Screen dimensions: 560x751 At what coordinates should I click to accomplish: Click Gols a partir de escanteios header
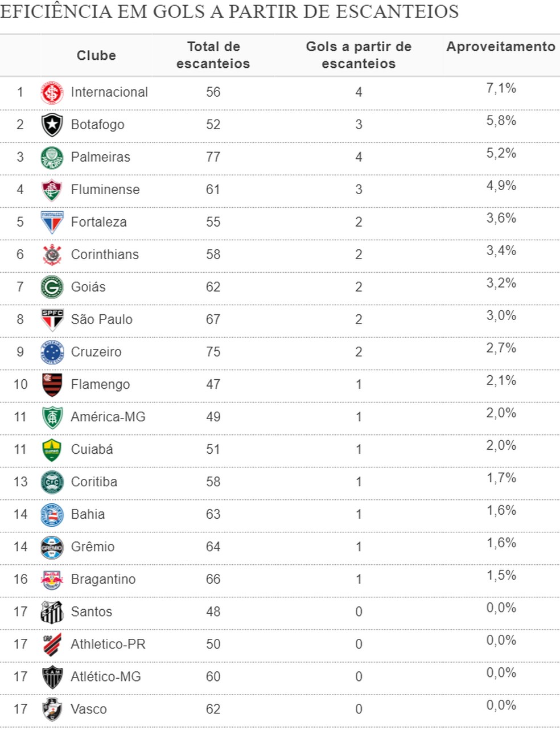pos(359,55)
